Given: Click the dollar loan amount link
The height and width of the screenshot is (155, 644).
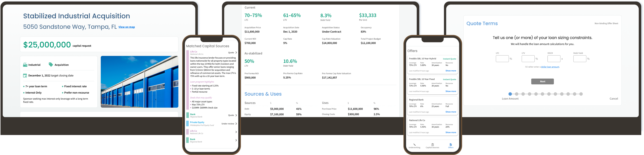Looking at the screenshot, I should [x=550, y=67].
